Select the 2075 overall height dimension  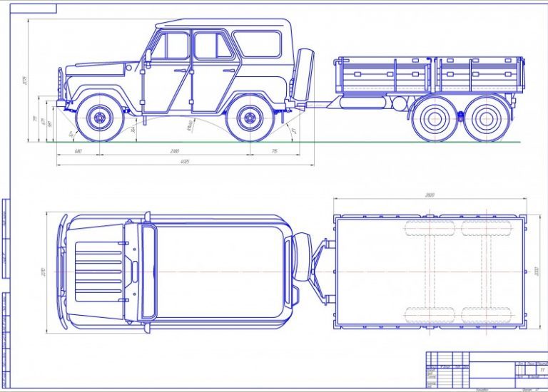coord(24,81)
